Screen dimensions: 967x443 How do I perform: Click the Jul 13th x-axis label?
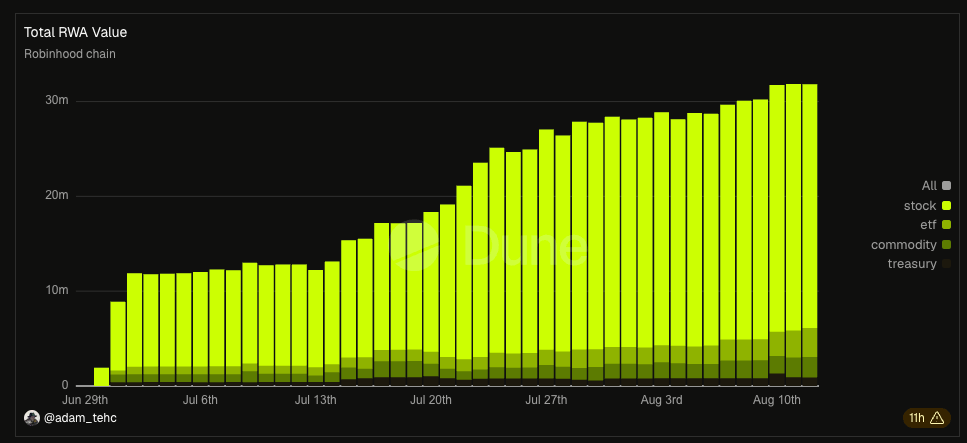(x=315, y=400)
